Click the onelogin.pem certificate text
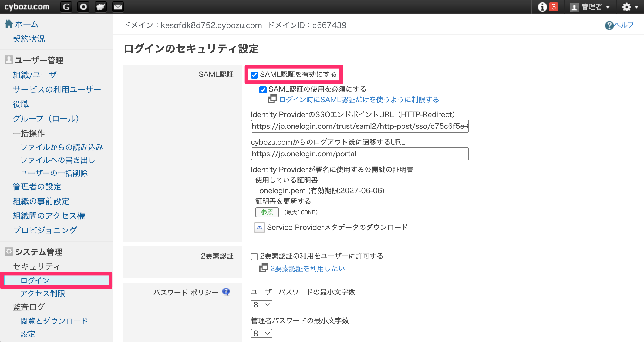Image resolution: width=644 pixels, height=342 pixels. coord(322,191)
